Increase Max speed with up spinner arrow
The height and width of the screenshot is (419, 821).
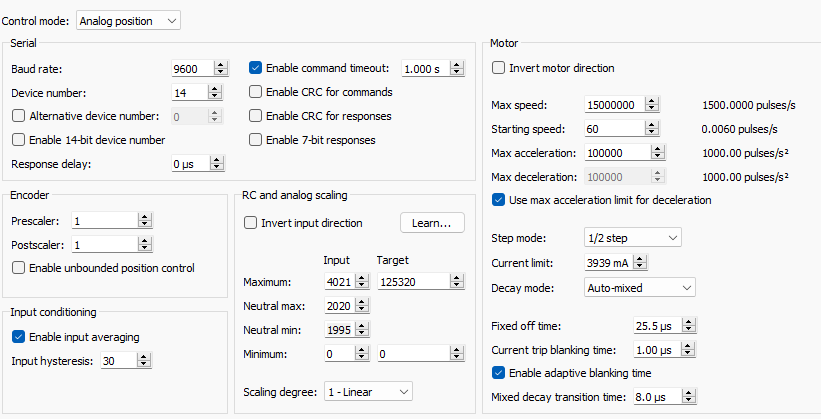(x=653, y=101)
